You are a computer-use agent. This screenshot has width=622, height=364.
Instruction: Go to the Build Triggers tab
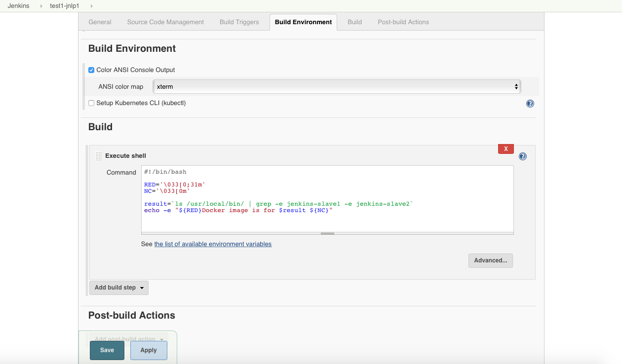pyautogui.click(x=239, y=22)
